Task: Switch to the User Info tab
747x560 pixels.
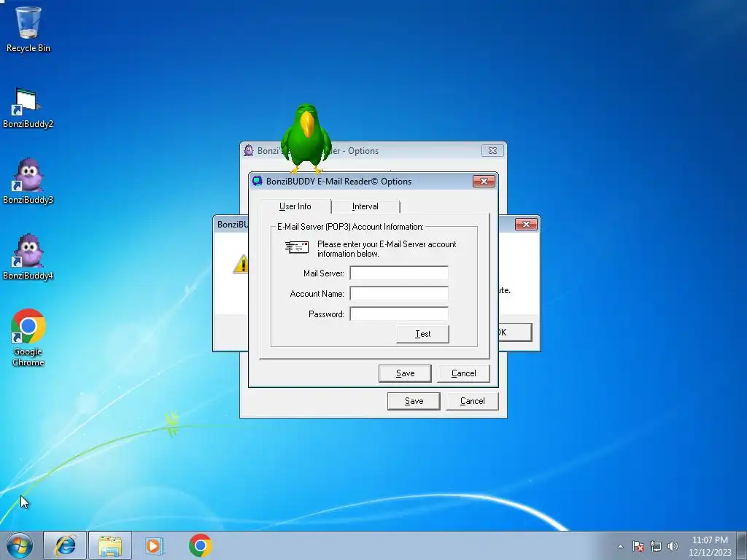Action: pos(295,206)
